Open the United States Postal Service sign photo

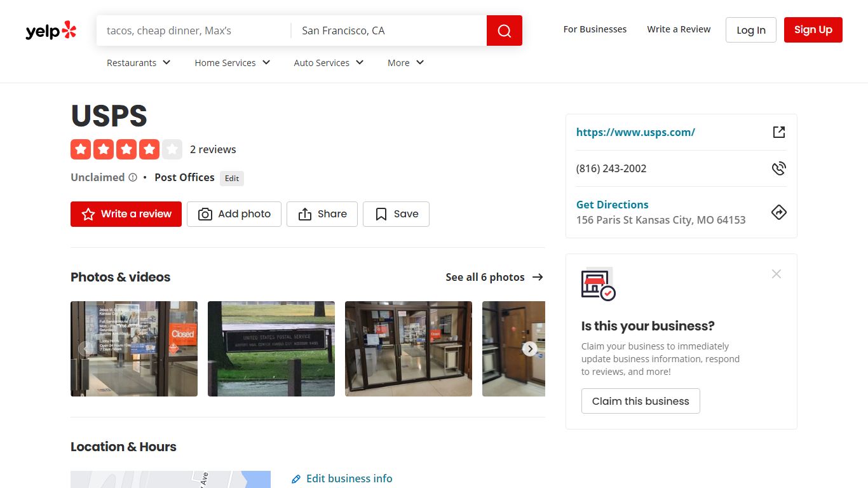coord(271,349)
